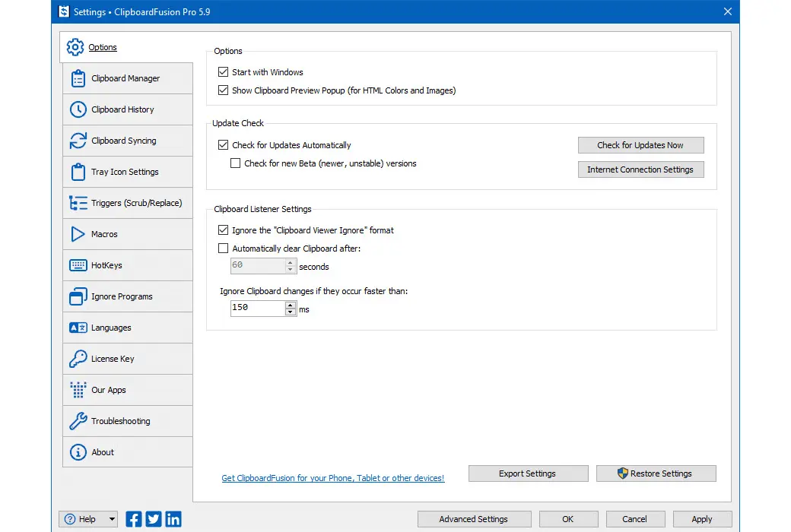The width and height of the screenshot is (791, 532).
Task: Click the Triggers (Scrub/Replace) icon
Action: [78, 203]
